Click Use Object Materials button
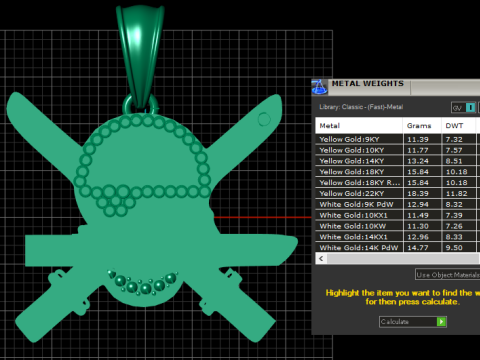 click(x=447, y=275)
